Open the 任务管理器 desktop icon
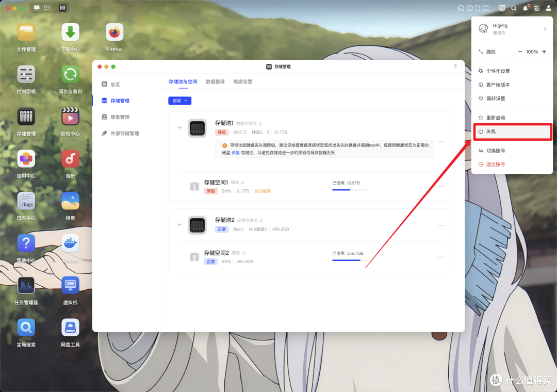 [26, 286]
